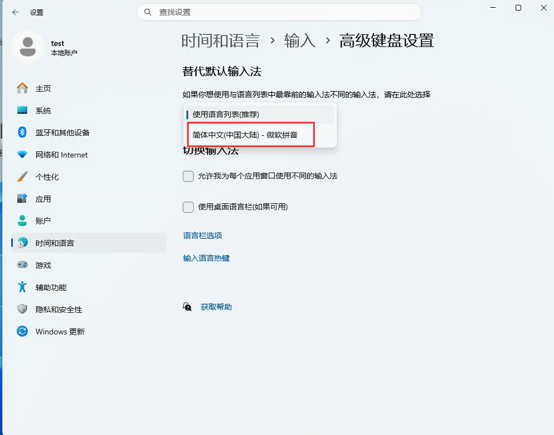Viewport: 554px width, 435px height.
Task: Open Windows 更新 section
Action: (89, 331)
